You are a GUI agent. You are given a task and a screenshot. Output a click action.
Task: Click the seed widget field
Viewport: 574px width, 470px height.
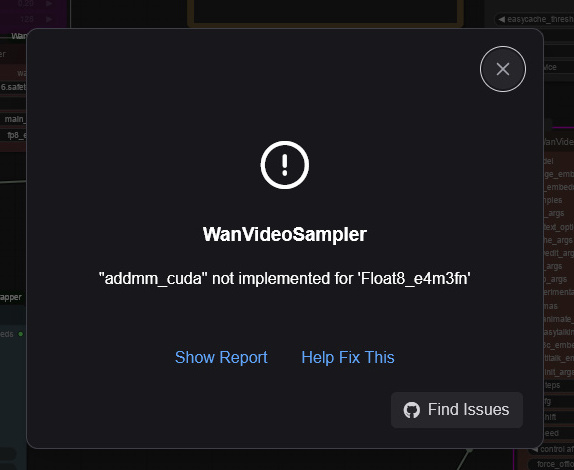(559, 433)
